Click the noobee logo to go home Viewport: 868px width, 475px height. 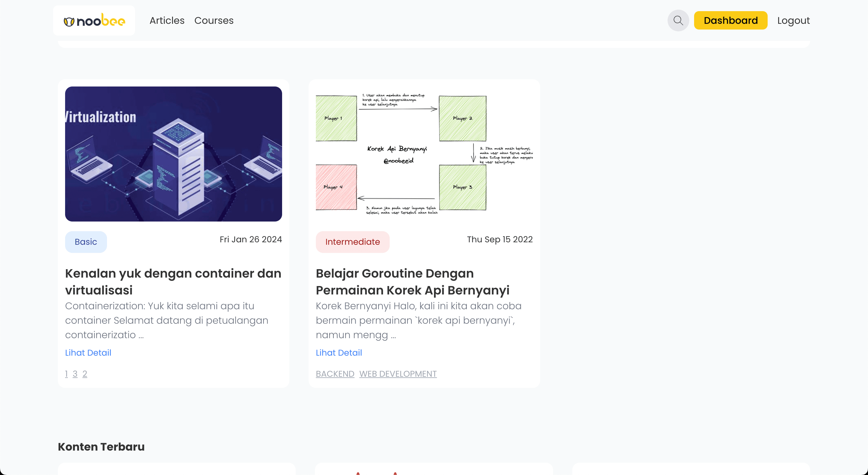click(94, 20)
